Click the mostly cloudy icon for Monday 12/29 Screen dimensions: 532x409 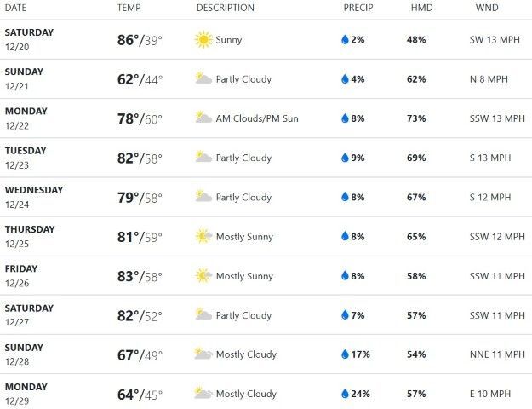tap(203, 394)
